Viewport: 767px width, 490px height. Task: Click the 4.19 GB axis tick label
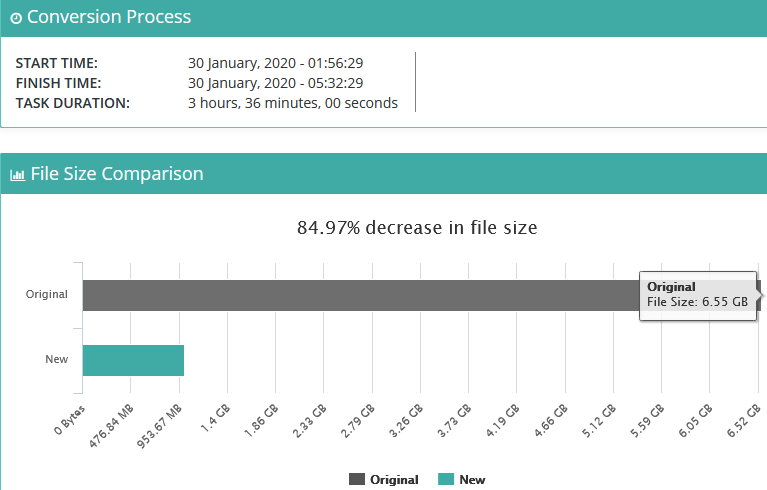click(502, 421)
